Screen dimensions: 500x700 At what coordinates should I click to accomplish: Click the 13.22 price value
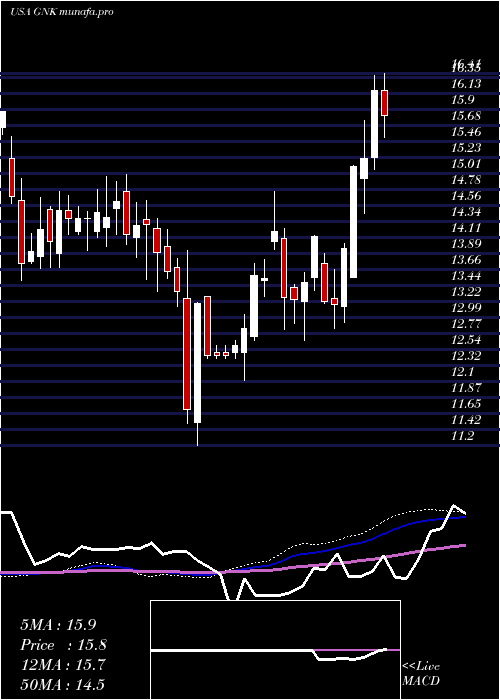tap(466, 292)
